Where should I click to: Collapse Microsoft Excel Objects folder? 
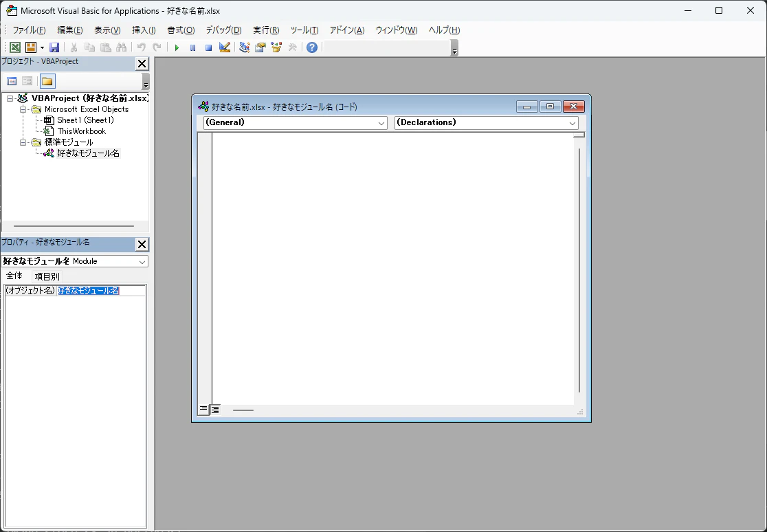point(23,109)
